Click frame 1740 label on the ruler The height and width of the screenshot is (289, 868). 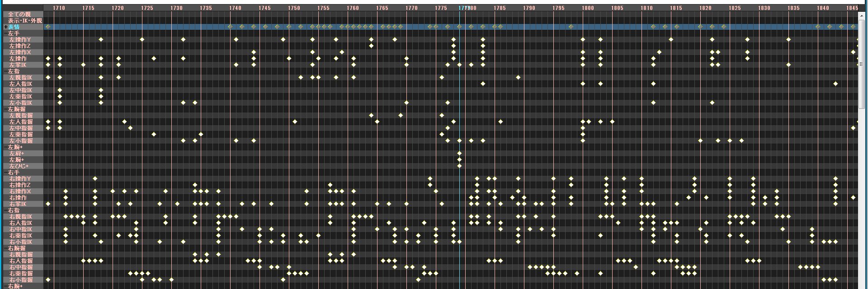[x=235, y=8]
